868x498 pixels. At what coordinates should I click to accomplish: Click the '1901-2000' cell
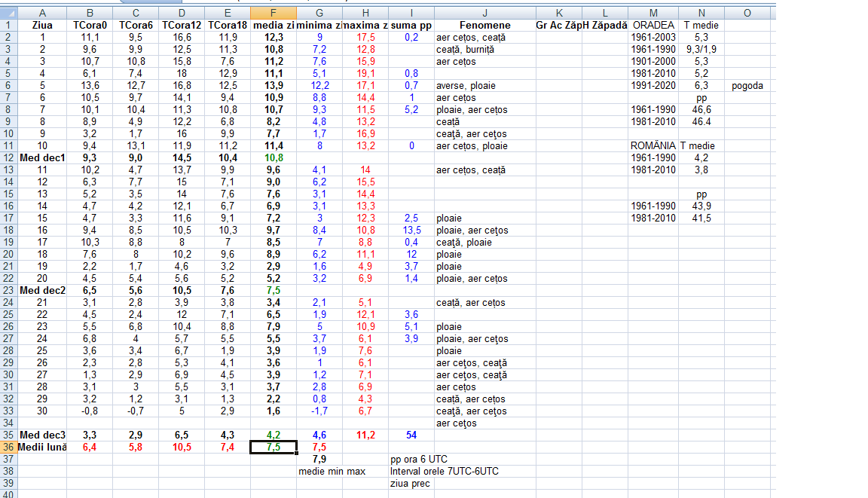click(653, 62)
